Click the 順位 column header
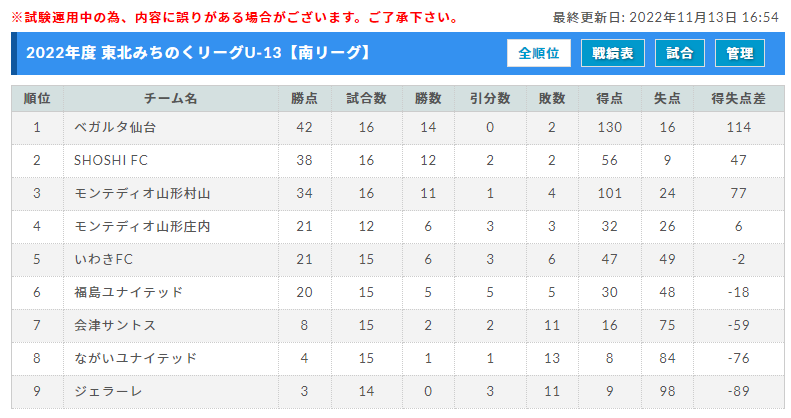Viewport: 791px width, 418px height. 37,98
